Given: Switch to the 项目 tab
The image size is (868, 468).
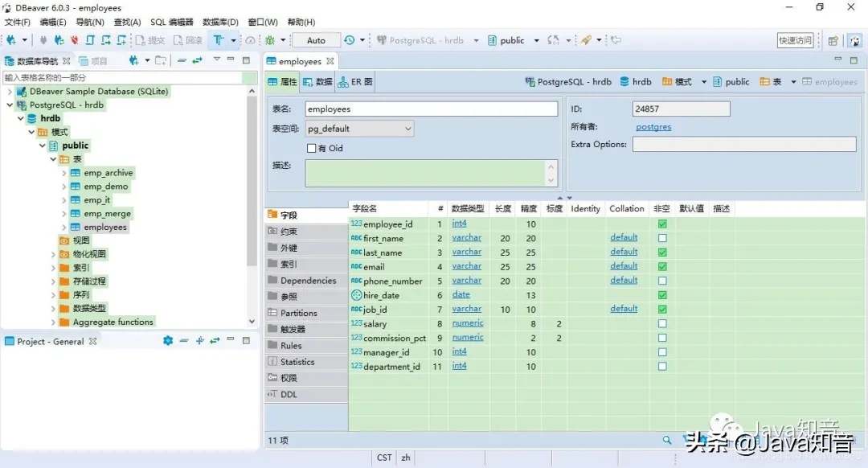Looking at the screenshot, I should [93, 61].
